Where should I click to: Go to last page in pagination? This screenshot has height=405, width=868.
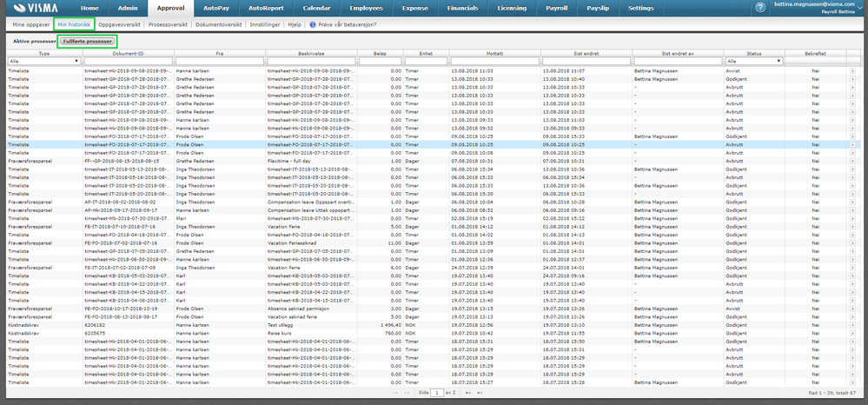click(478, 393)
